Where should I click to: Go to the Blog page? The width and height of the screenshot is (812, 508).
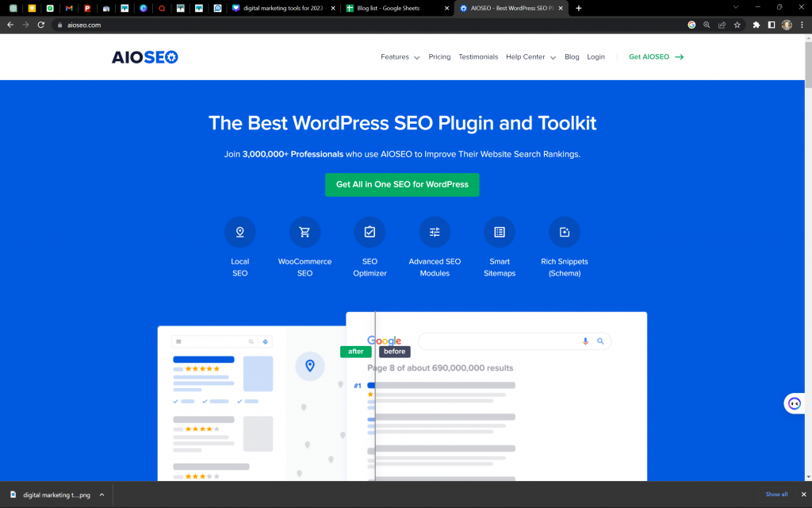[572, 57]
